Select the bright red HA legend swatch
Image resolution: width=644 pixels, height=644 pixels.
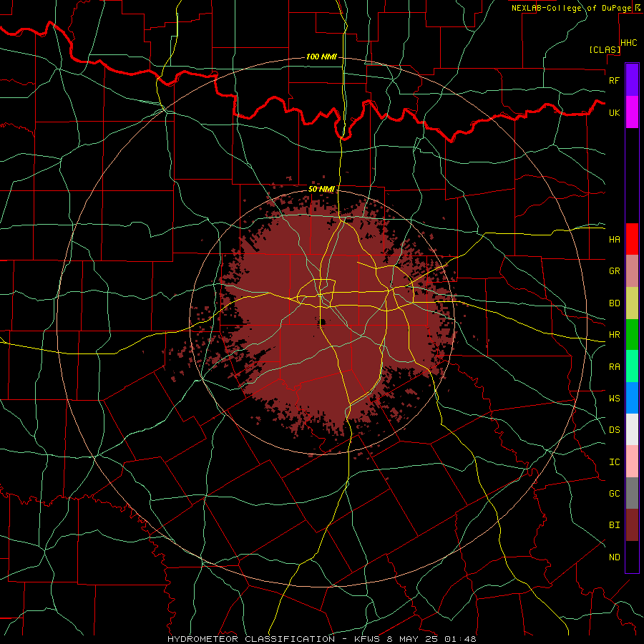point(632,239)
